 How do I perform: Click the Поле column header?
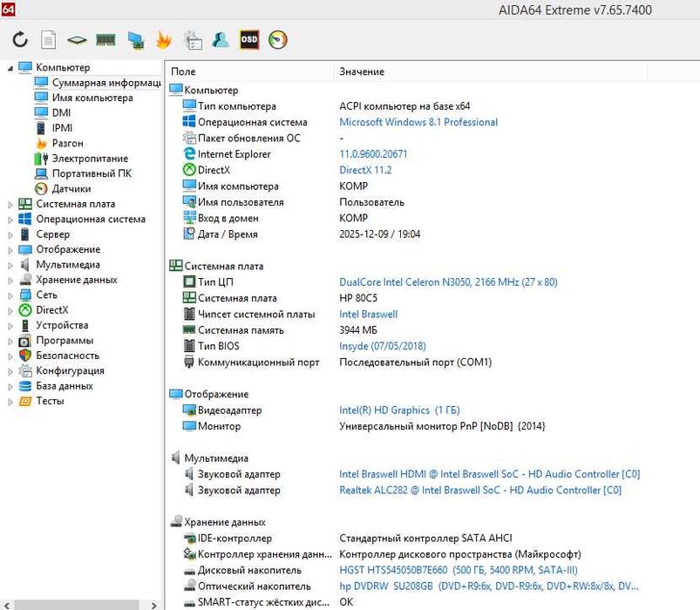pyautogui.click(x=250, y=71)
